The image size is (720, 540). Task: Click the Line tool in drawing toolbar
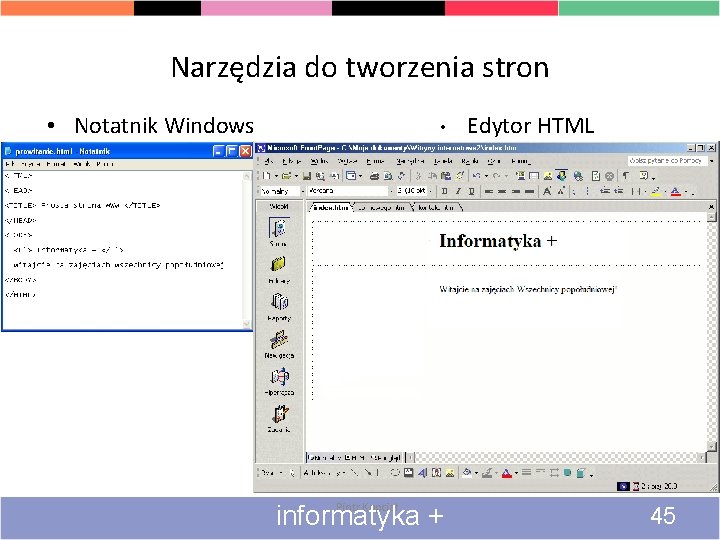coord(354,472)
